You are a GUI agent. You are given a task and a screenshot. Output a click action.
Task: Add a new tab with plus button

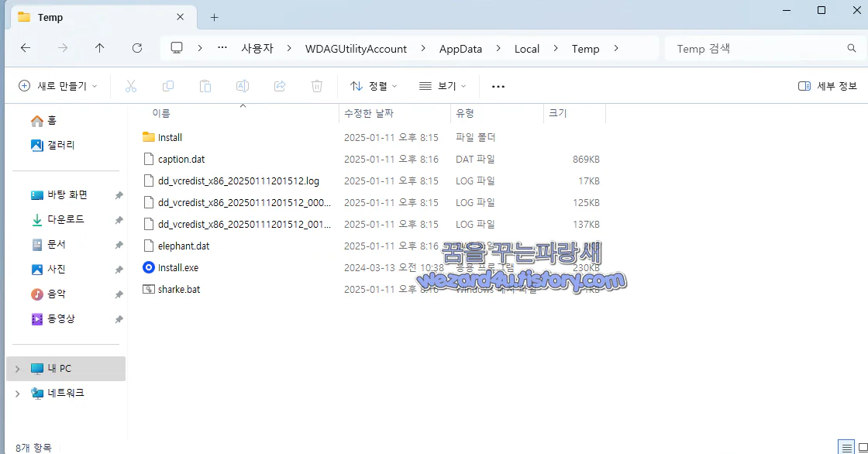(214, 18)
